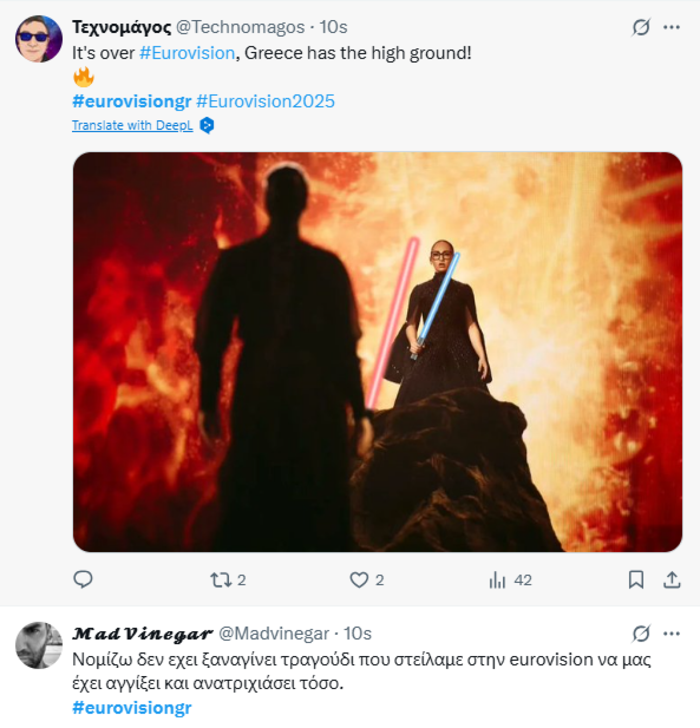Click the DeepL hexagon logo icon
The image size is (700, 728).
tap(207, 126)
